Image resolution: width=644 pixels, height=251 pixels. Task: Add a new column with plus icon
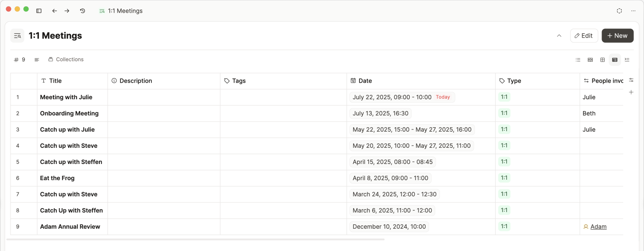coord(631,92)
